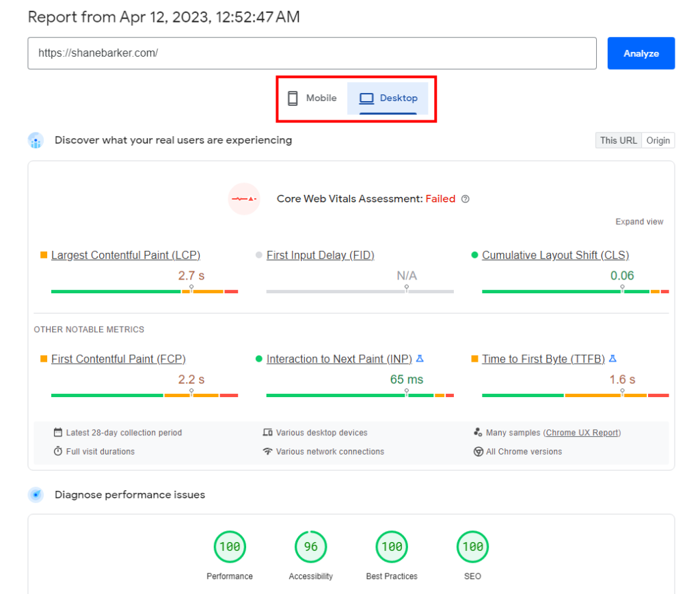This screenshot has width=700, height=594.
Task: Click the grey dot FID status marker
Action: (259, 255)
